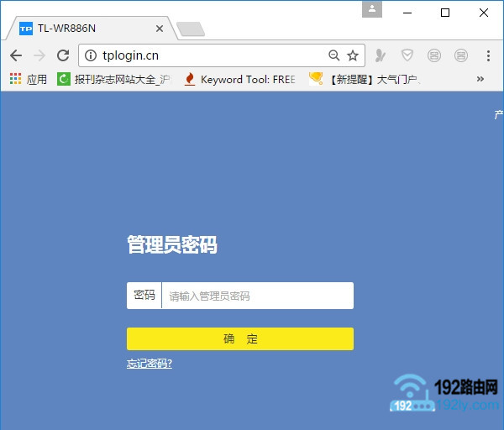Select the TL-WR886N browser tab

[x=84, y=29]
